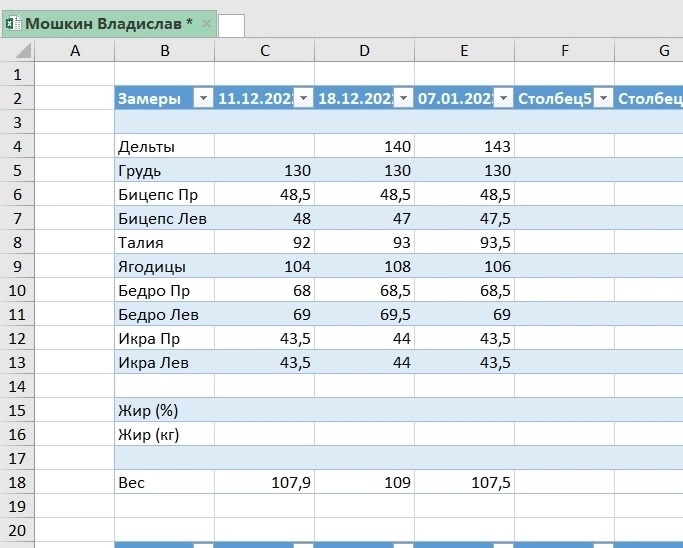
Task: Expand the 11.12.2023 column filter dropdown
Action: 303,98
